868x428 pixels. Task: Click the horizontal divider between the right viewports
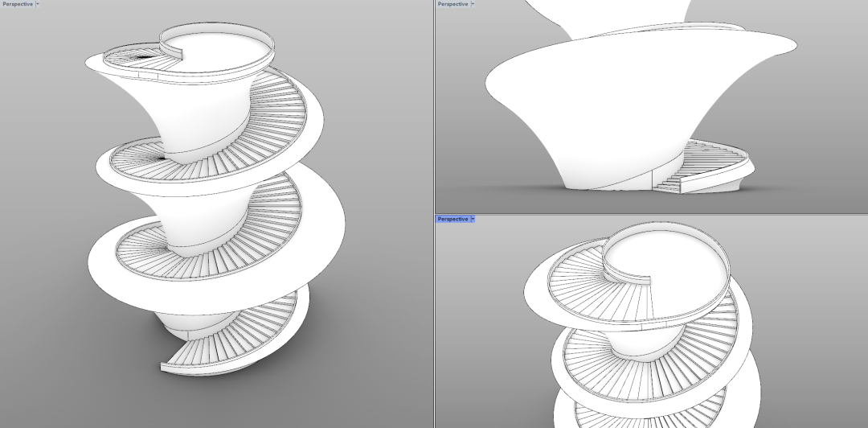tap(651, 214)
